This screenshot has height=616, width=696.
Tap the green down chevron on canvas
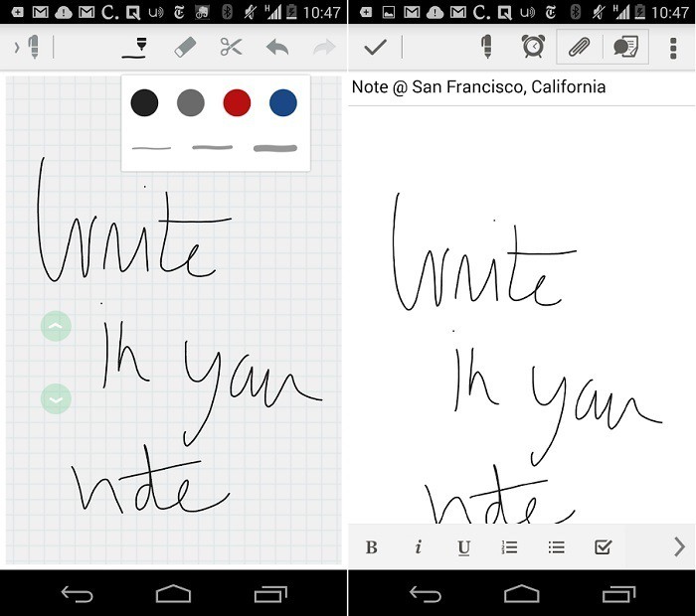tap(56, 399)
